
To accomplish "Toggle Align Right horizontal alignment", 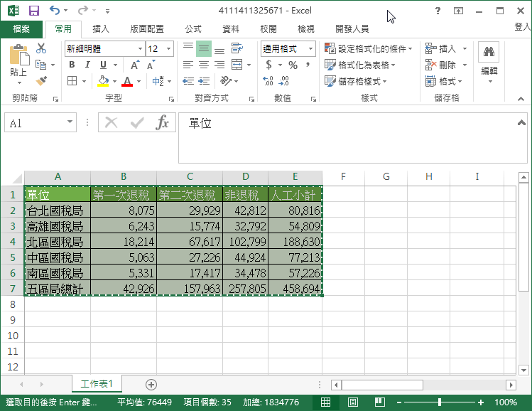I will 219,65.
